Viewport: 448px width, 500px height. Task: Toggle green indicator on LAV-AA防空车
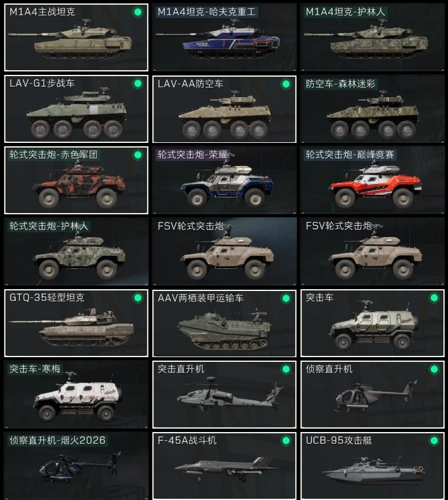click(x=286, y=84)
